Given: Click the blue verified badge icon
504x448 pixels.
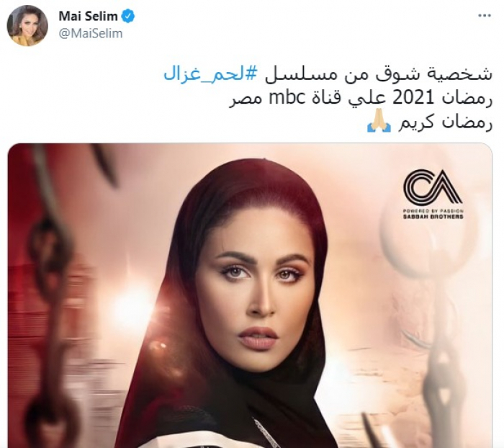Looking at the screenshot, I should click(129, 16).
